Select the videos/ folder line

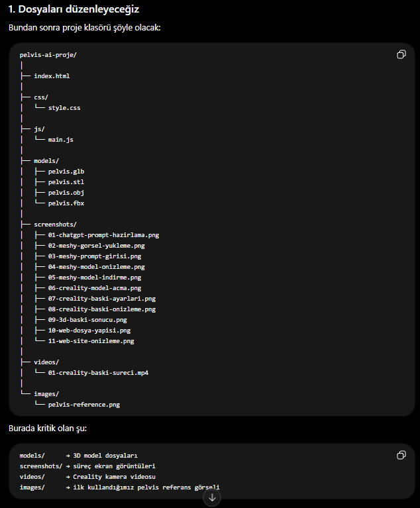tap(46, 362)
